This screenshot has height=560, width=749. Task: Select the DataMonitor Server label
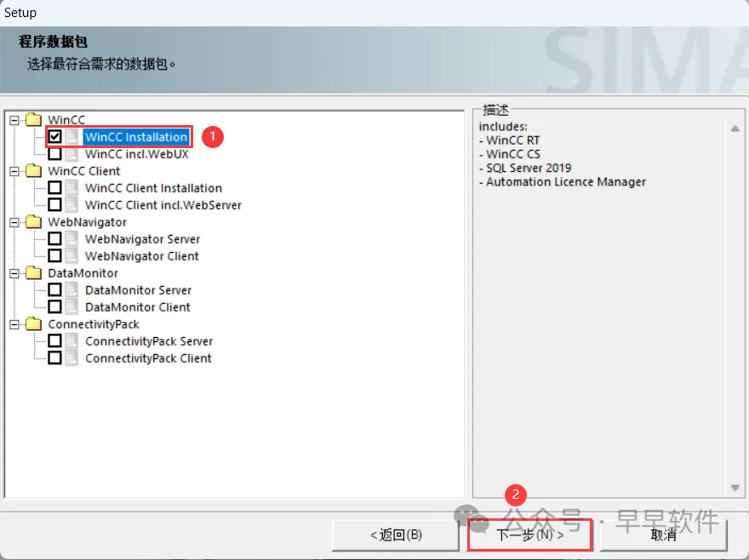point(138,290)
